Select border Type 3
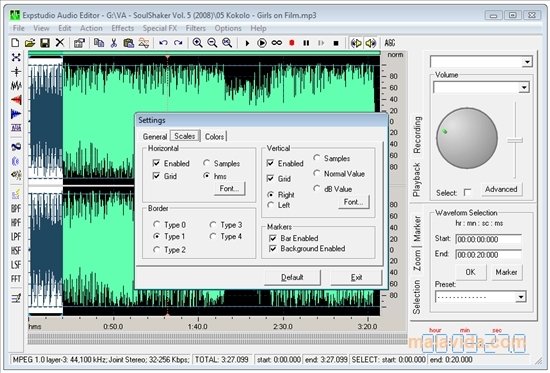Screen dimensions: 550x373 [x=213, y=224]
